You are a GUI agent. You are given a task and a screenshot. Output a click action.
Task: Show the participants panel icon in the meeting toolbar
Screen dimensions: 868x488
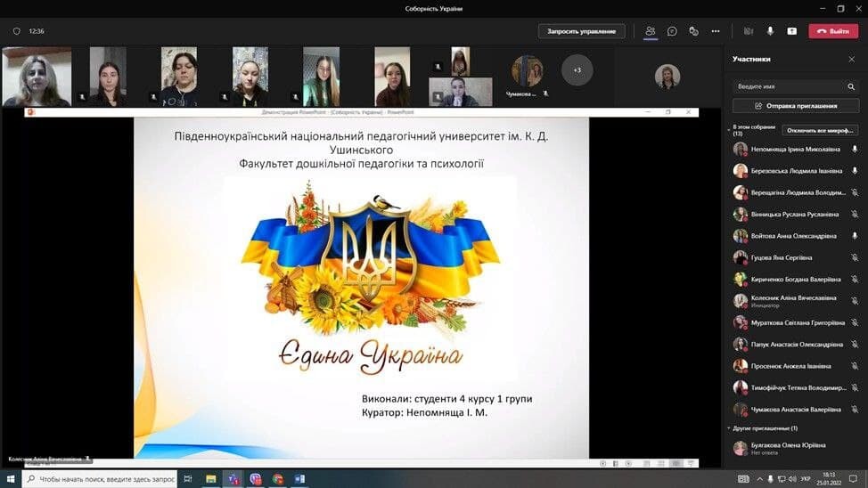click(650, 31)
